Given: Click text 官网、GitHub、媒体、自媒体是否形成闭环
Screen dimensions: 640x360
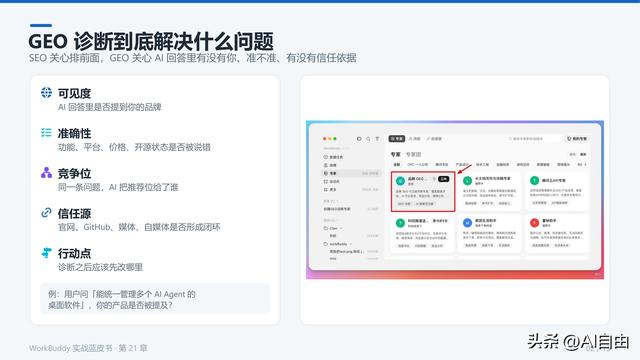Looking at the screenshot, I should (x=139, y=227).
